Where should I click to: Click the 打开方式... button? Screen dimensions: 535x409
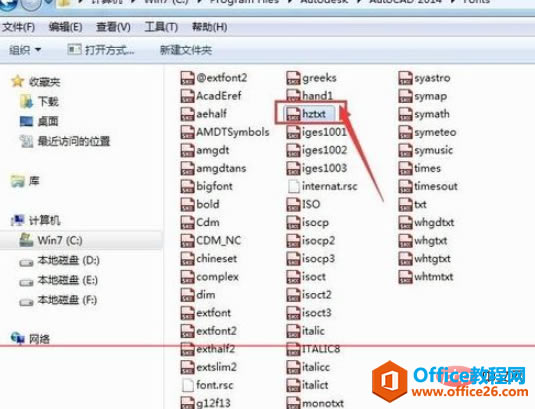coord(101,50)
